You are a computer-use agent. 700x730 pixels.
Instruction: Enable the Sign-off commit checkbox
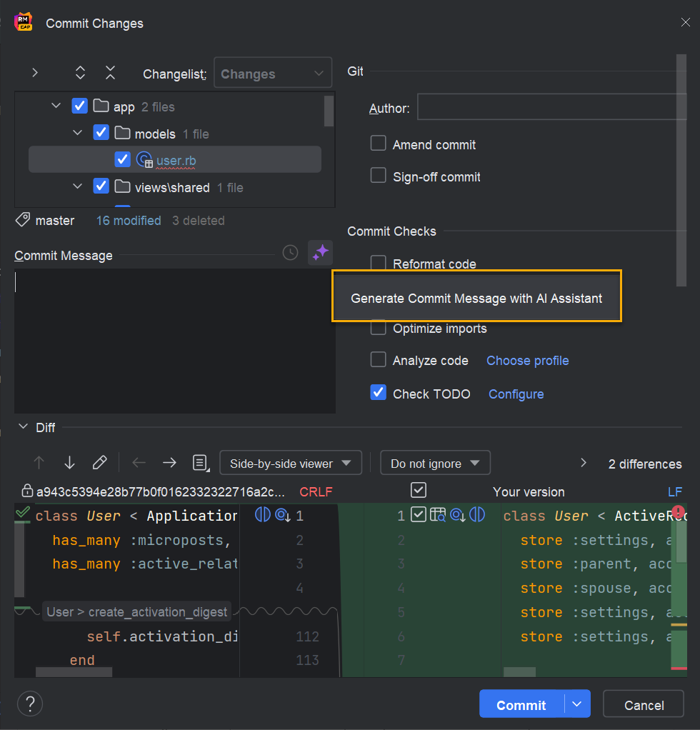(378, 176)
